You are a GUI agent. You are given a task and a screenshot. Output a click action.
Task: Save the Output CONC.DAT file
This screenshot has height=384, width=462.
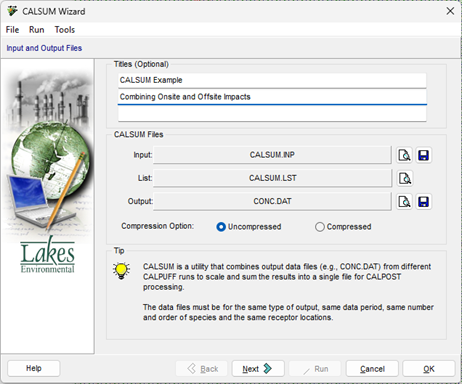click(423, 202)
